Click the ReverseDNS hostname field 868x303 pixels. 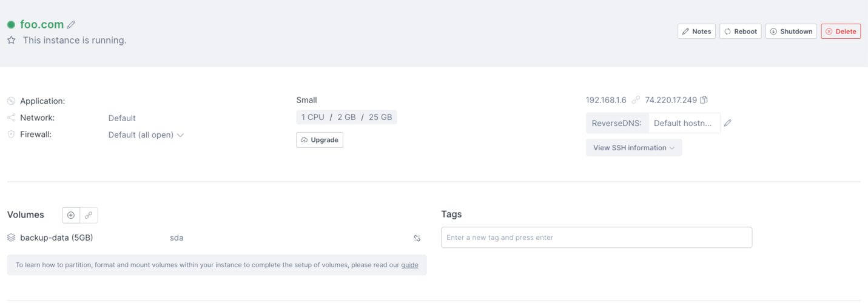684,123
